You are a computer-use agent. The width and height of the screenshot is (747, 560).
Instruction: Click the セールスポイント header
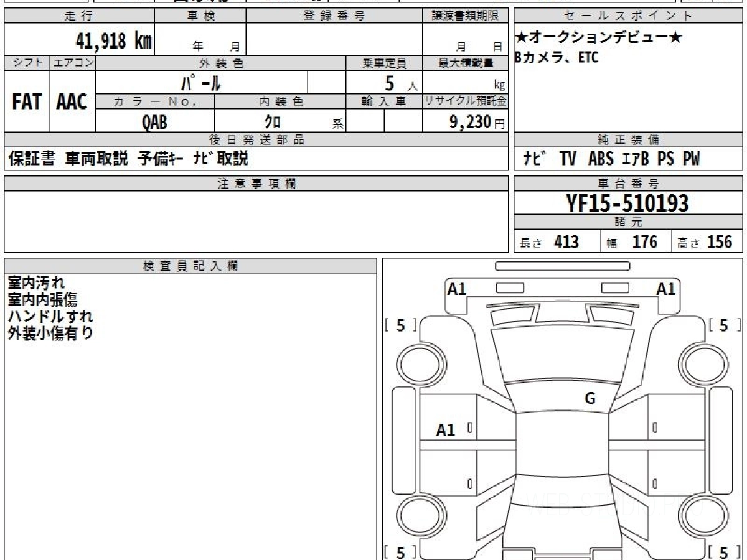pos(629,16)
